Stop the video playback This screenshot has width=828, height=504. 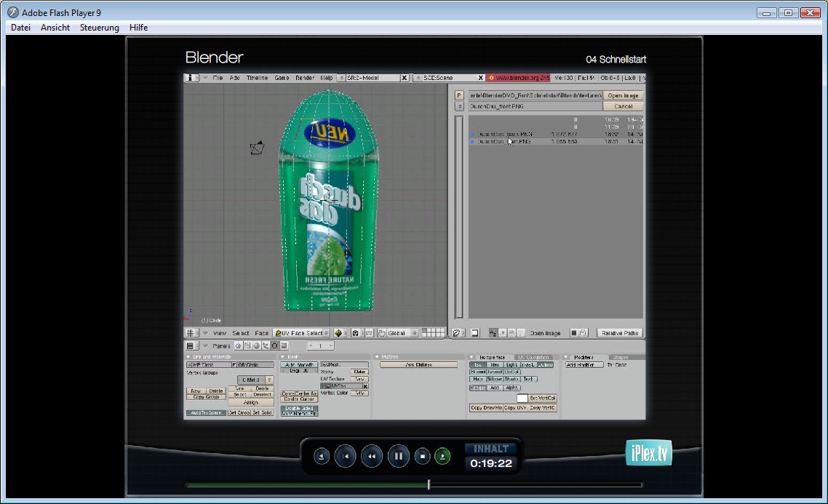[x=422, y=456]
